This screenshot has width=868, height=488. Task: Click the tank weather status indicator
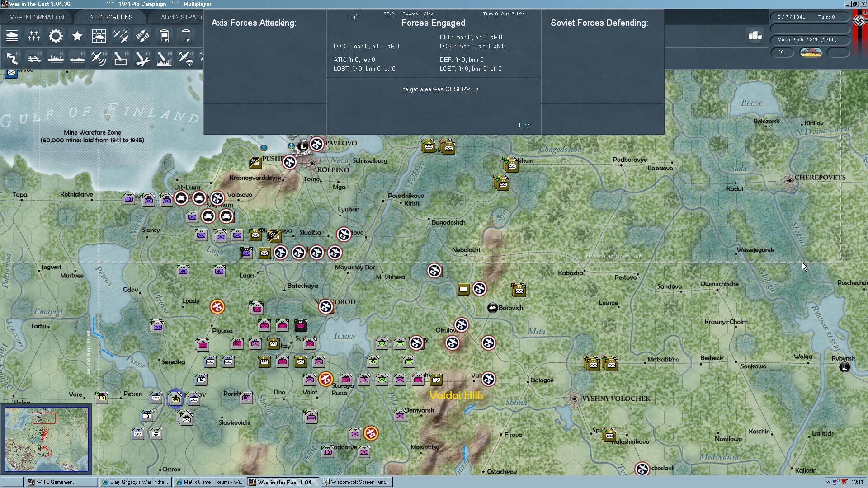click(x=811, y=52)
